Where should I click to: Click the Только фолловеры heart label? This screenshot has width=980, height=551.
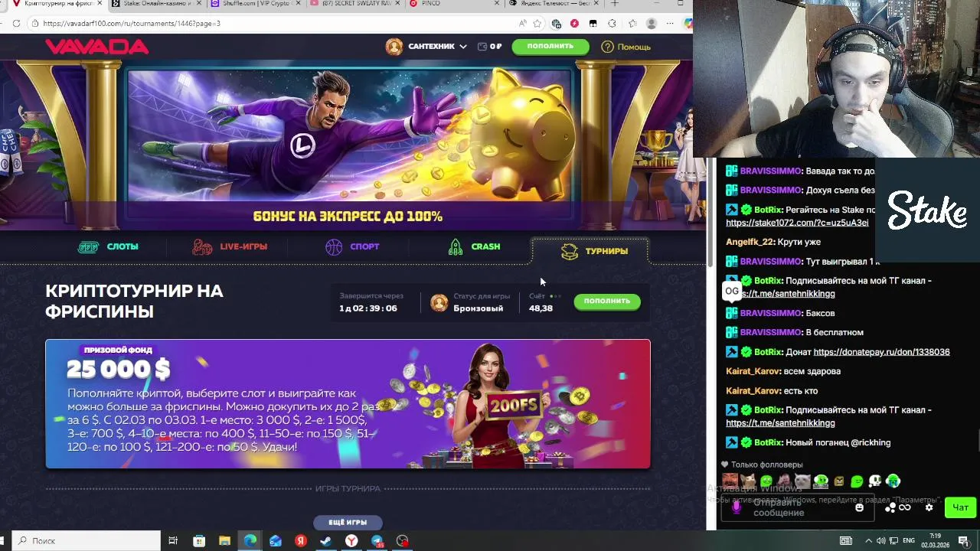coord(762,465)
